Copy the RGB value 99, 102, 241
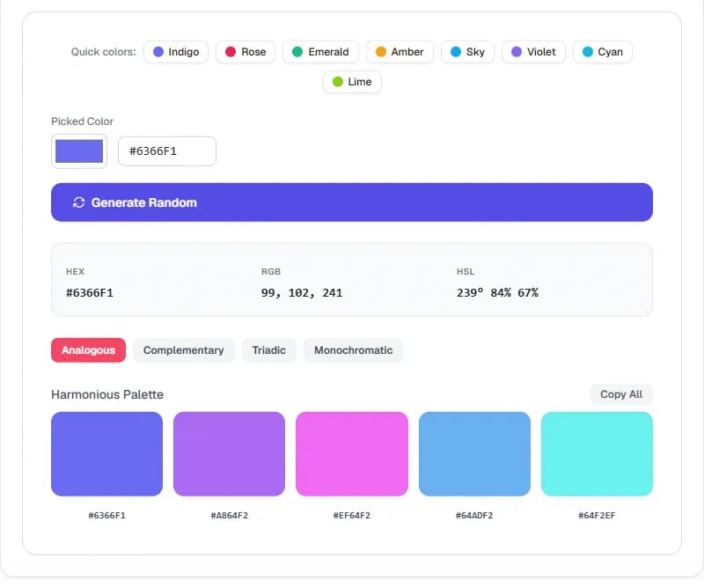This screenshot has width=704, height=588. (x=301, y=293)
